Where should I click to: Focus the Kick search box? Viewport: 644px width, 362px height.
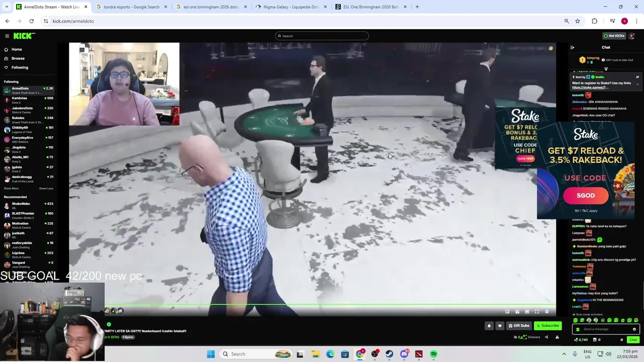pyautogui.click(x=321, y=36)
